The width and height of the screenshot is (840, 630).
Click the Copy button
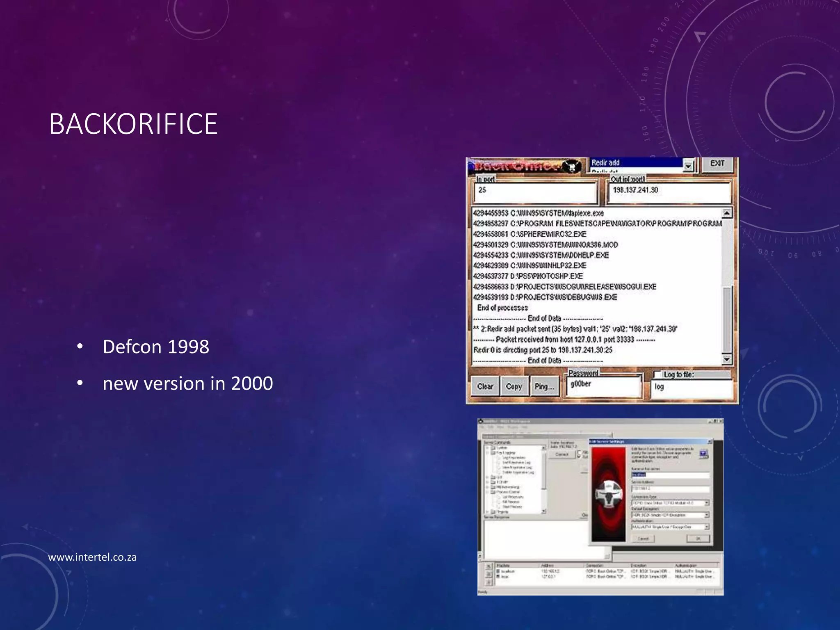[x=514, y=386]
